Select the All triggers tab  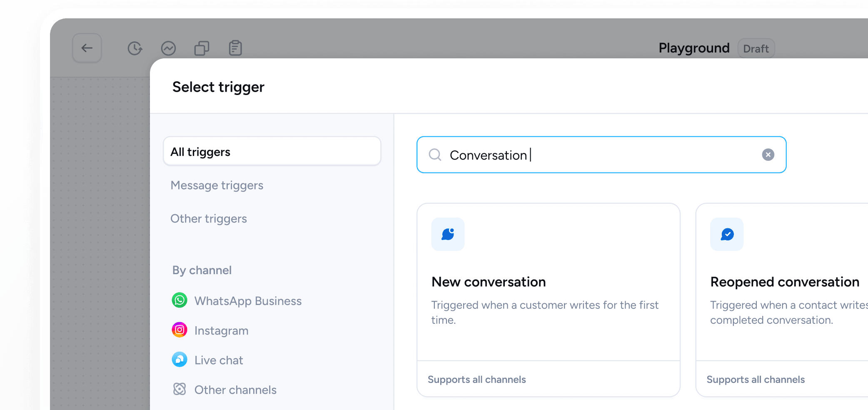click(x=272, y=152)
